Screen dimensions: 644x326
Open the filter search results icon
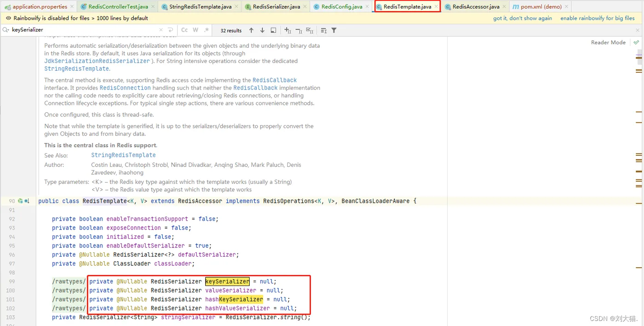(334, 30)
